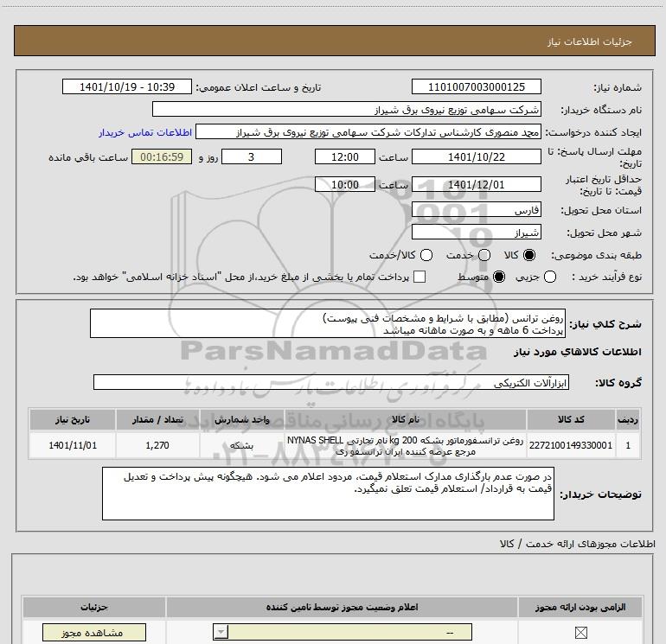Viewport: 666px width, 644px height.
Task: Click the جزئیات column header
Action: pyautogui.click(x=94, y=607)
